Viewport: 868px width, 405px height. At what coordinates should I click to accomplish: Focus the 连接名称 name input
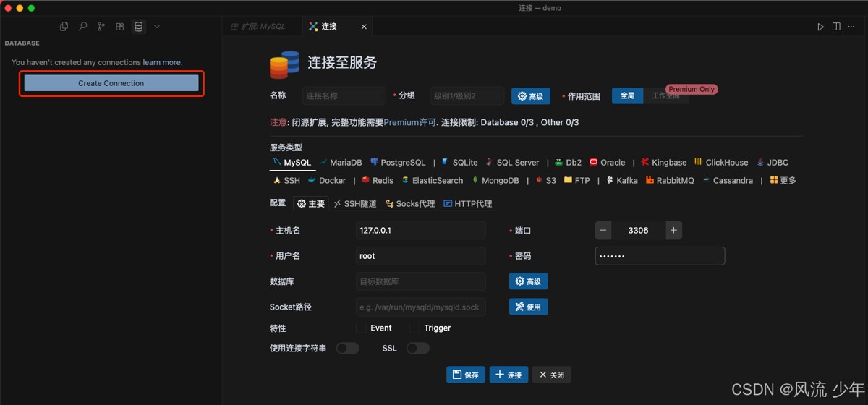(x=344, y=95)
